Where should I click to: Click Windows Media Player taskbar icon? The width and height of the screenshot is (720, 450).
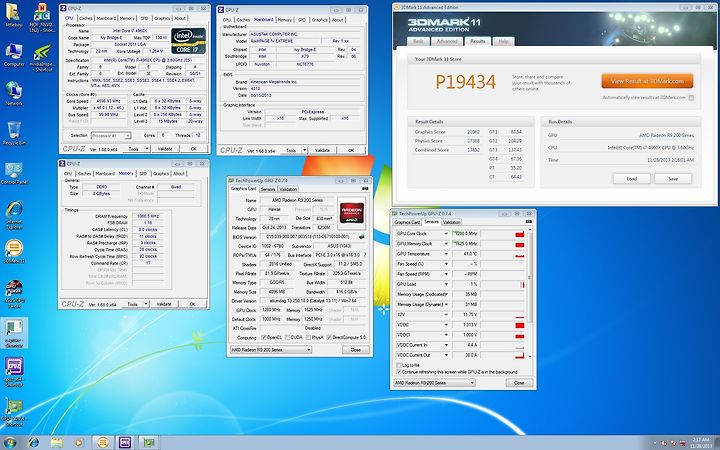tap(79, 443)
